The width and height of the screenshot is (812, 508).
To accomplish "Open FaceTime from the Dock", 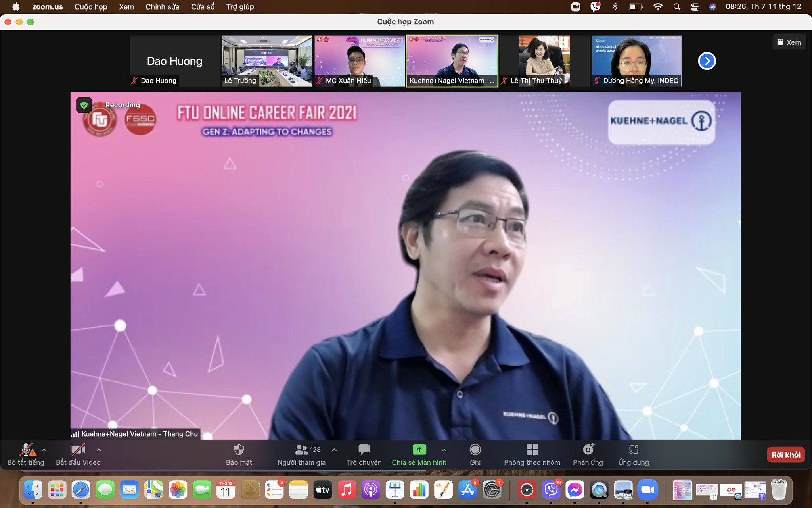I will (x=202, y=491).
